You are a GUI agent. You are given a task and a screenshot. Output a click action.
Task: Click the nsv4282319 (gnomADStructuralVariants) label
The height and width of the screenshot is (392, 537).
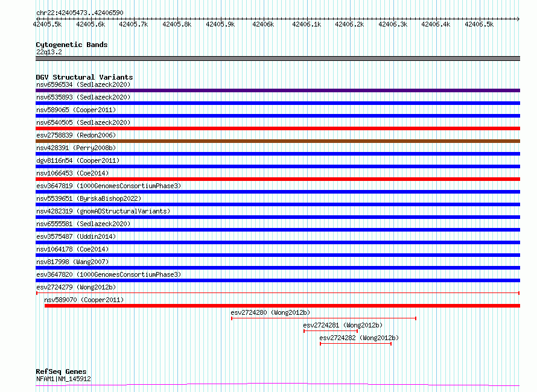[x=103, y=211]
